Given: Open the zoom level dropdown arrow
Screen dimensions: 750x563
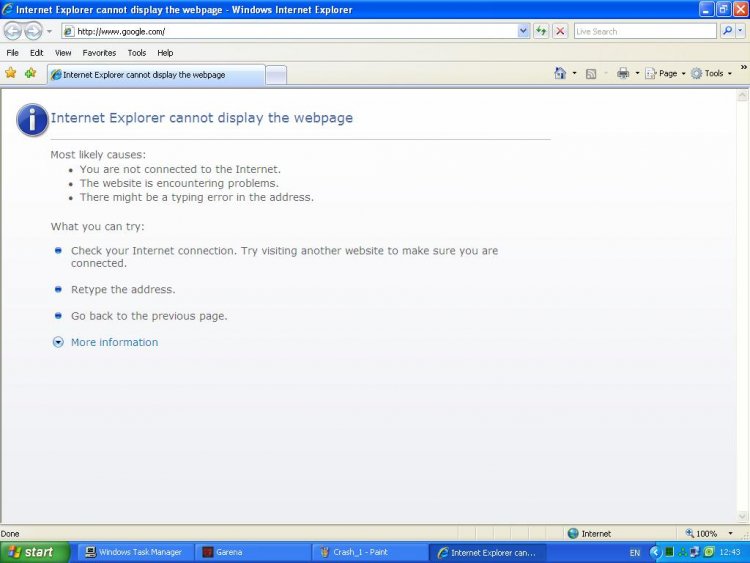Looking at the screenshot, I should point(730,533).
